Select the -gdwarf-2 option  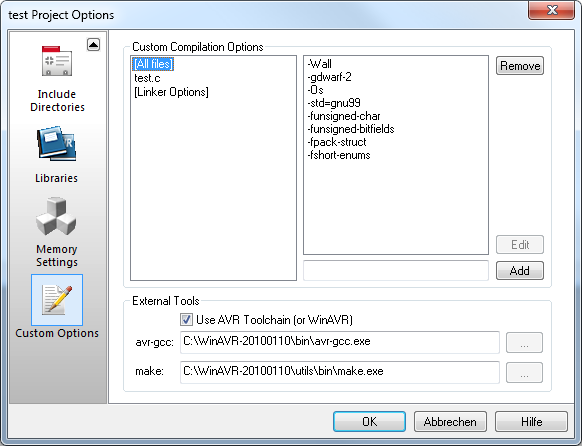(329, 77)
